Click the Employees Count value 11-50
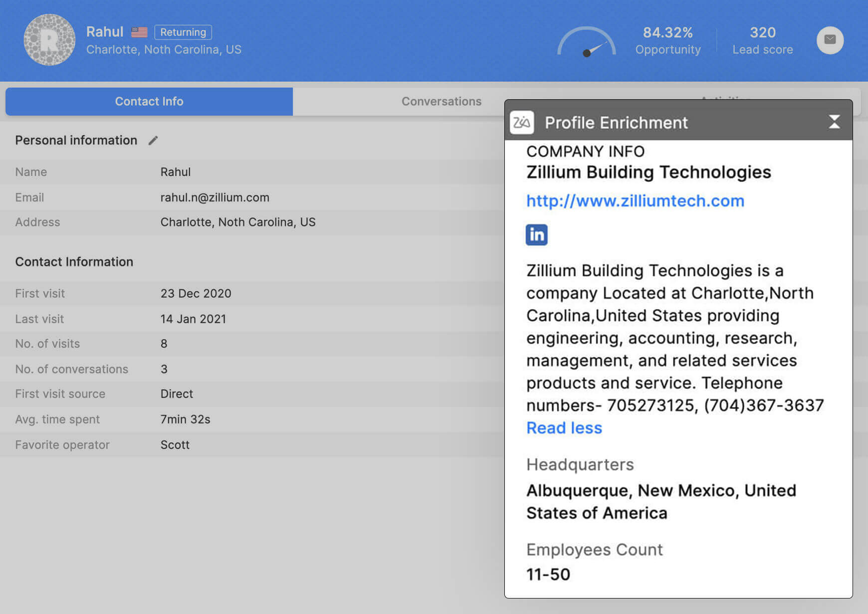The height and width of the screenshot is (614, 868). click(547, 574)
